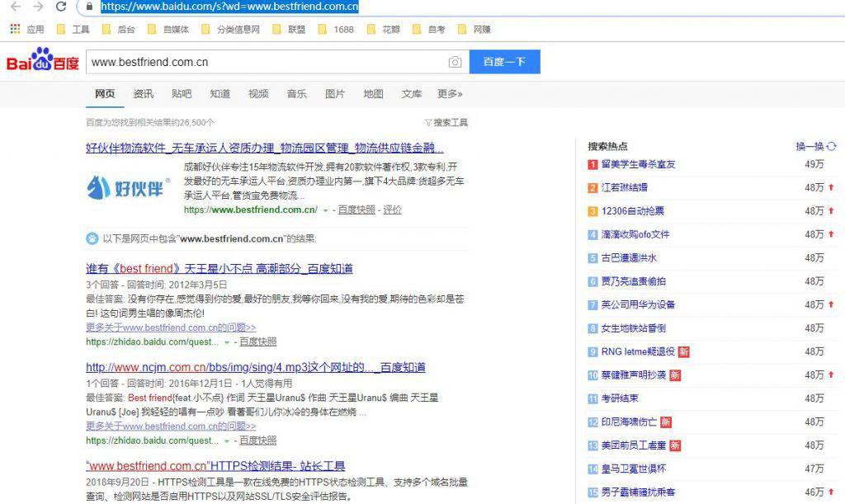
Task: Open the 更多» tab menu
Action: pos(450,94)
